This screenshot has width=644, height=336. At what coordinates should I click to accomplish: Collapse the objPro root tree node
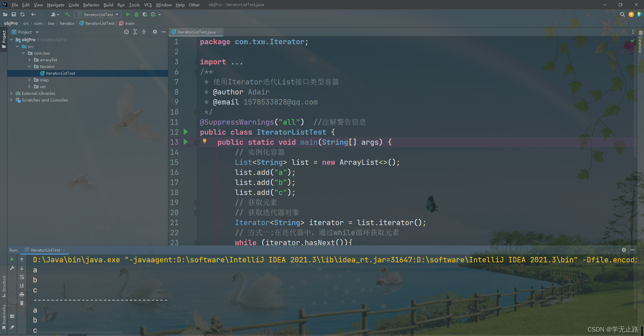[11, 40]
